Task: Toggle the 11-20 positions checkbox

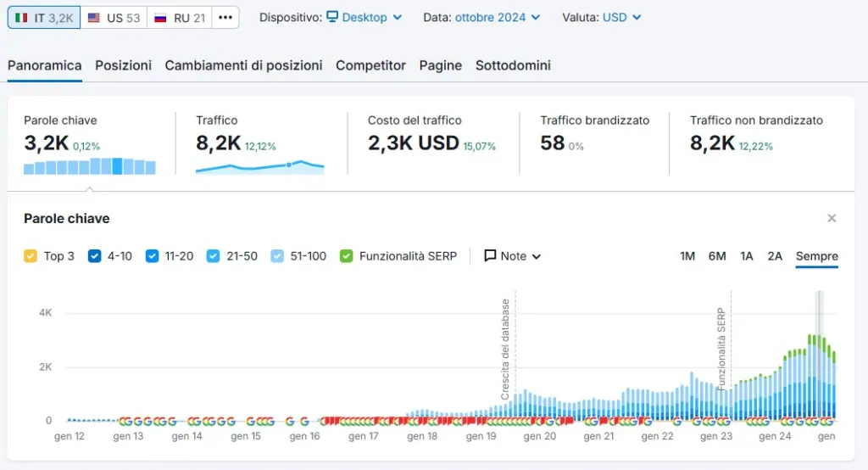Action: [153, 256]
